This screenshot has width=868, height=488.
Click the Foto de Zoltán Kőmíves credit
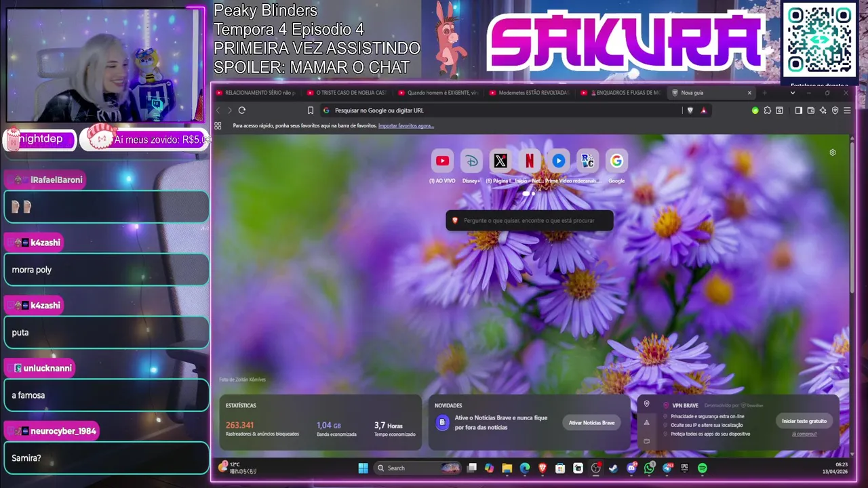coord(243,380)
